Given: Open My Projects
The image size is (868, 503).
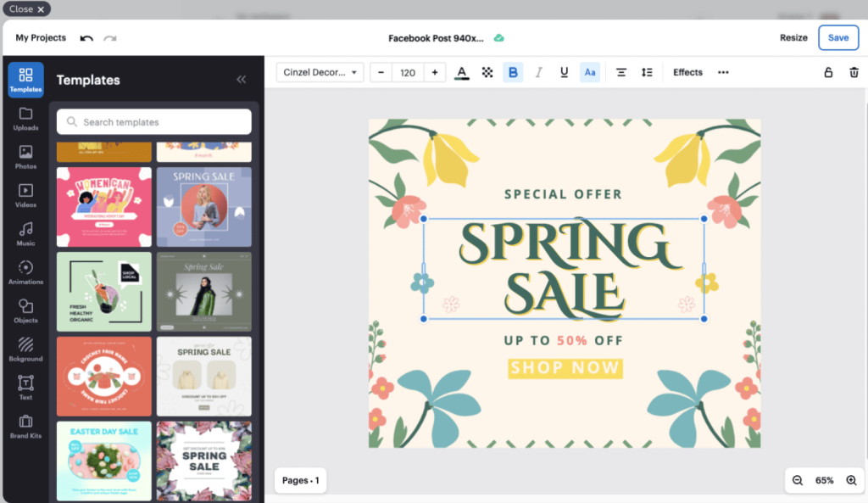Looking at the screenshot, I should 41,38.
